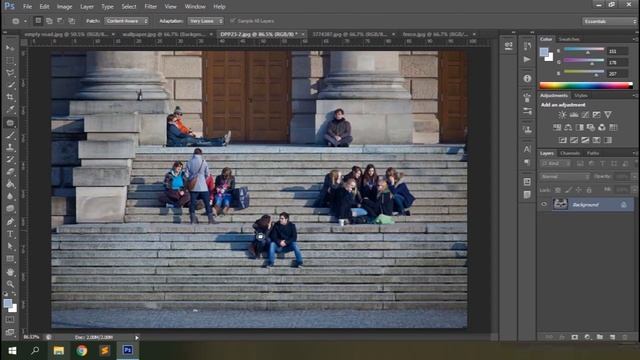
Task: Open the Patch mode dropdown
Action: 127,21
